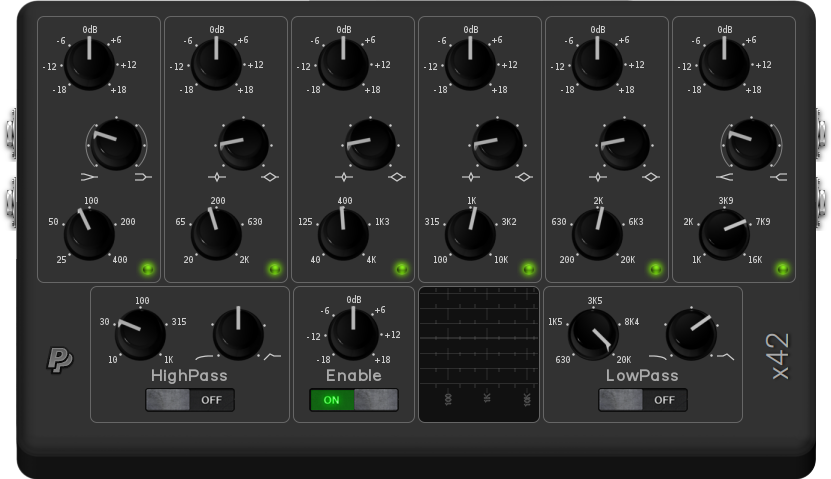Click the gain knob of the 100 Hz band
Image resolution: width=831 pixels, height=479 pixels.
pos(89,65)
